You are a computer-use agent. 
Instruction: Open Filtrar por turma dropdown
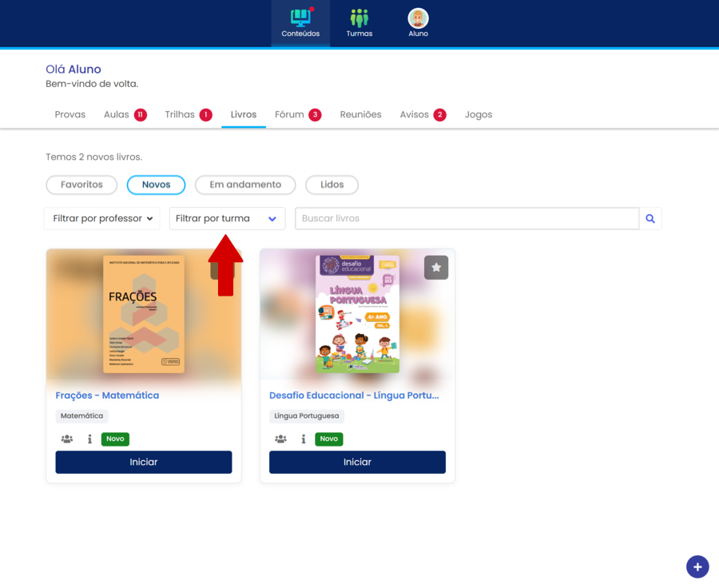(227, 218)
